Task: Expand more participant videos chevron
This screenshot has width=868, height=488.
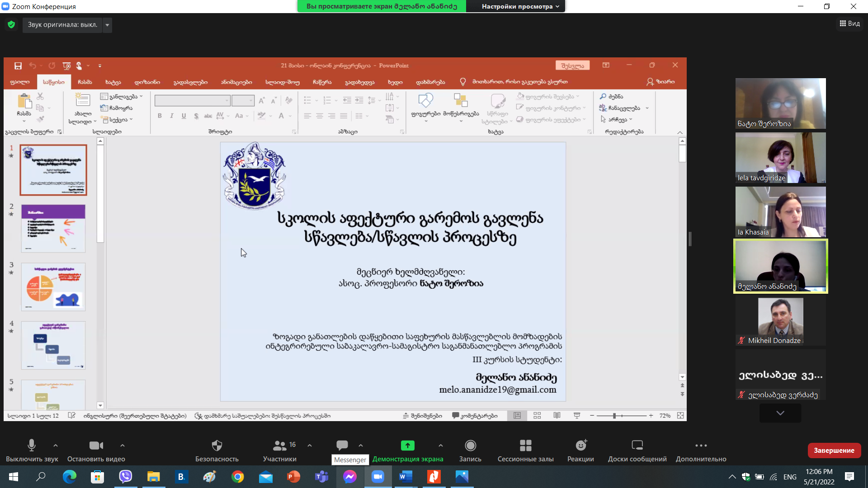Action: click(780, 413)
